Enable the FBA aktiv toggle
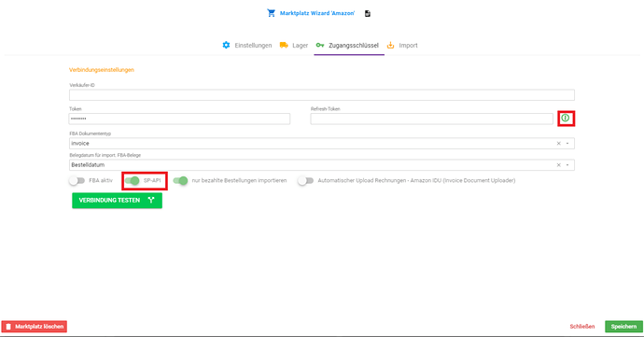Screen dimensions: 644x337 pyautogui.click(x=77, y=180)
